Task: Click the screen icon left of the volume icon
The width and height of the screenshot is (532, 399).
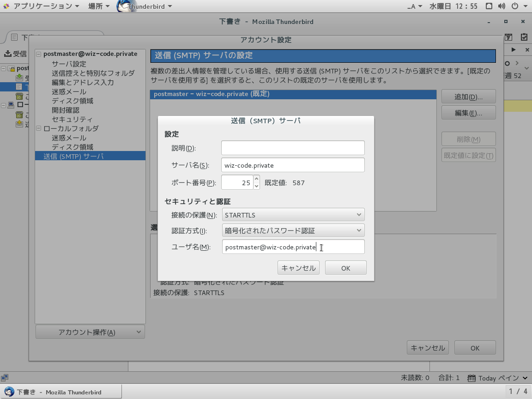Action: (489, 6)
